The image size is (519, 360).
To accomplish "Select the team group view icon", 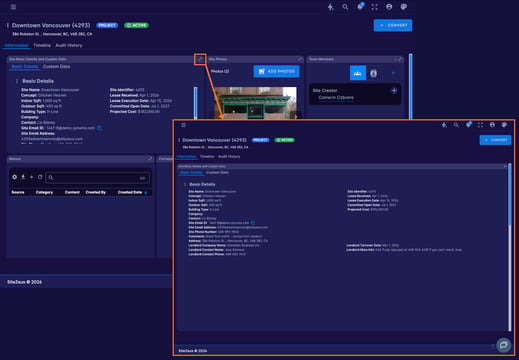I will (x=358, y=73).
